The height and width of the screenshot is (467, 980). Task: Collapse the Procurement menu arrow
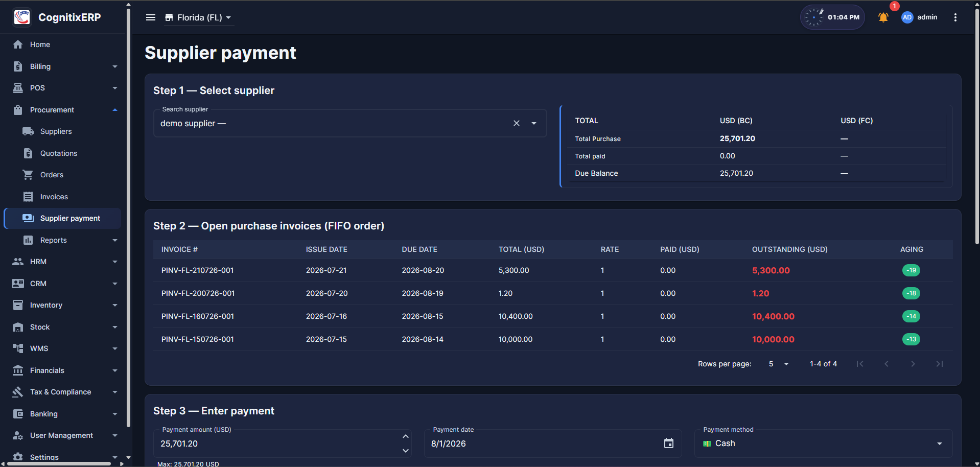click(115, 110)
